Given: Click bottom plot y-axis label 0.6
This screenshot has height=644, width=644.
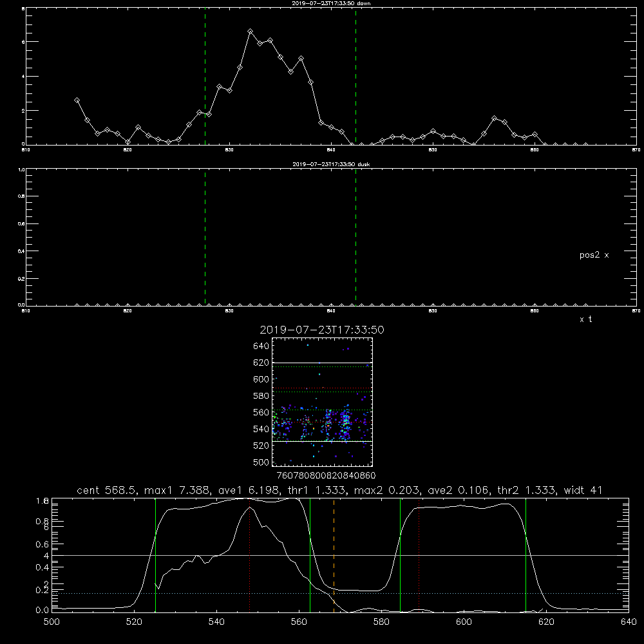Looking at the screenshot, I should click(43, 544).
